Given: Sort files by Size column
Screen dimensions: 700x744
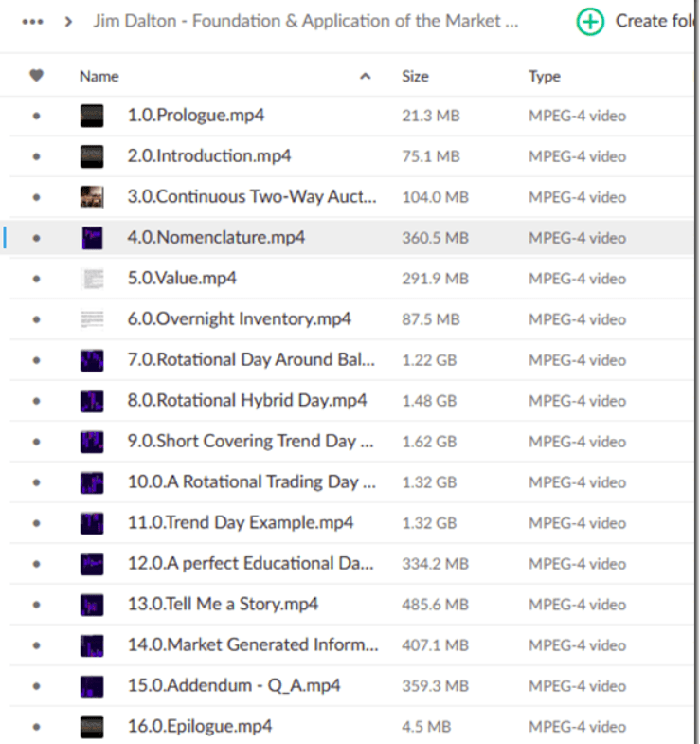Looking at the screenshot, I should (415, 77).
